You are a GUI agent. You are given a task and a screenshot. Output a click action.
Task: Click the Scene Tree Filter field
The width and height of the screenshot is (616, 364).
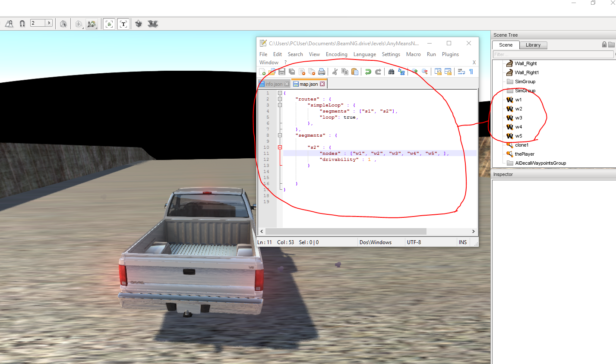(x=553, y=54)
